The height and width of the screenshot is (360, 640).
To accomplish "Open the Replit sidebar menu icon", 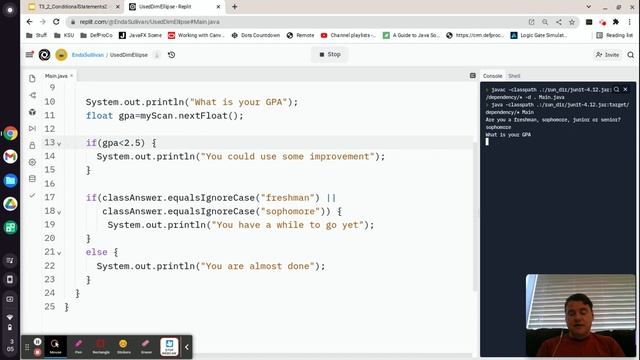I will [x=29, y=54].
